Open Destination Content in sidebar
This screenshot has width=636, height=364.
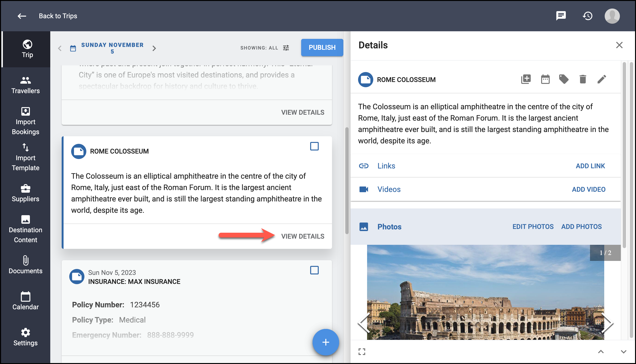(x=26, y=229)
